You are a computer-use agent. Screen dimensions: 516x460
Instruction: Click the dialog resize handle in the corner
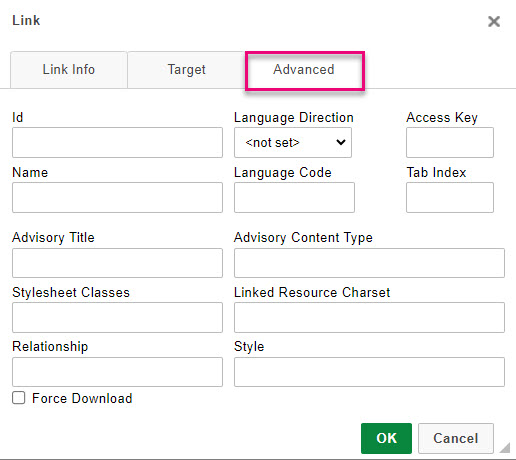(x=505, y=448)
